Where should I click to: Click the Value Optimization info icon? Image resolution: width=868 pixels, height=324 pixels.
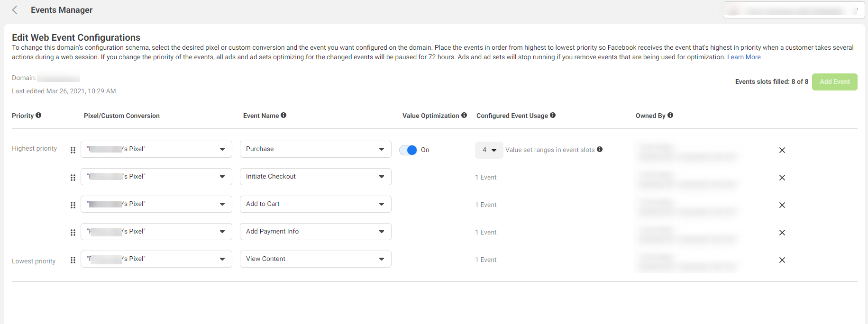(x=464, y=115)
